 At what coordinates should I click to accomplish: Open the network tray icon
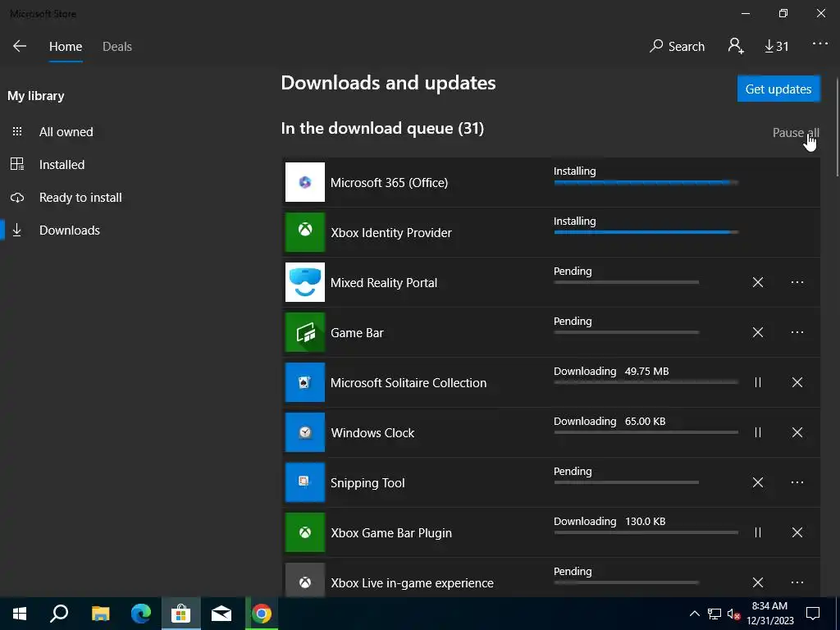(x=714, y=614)
